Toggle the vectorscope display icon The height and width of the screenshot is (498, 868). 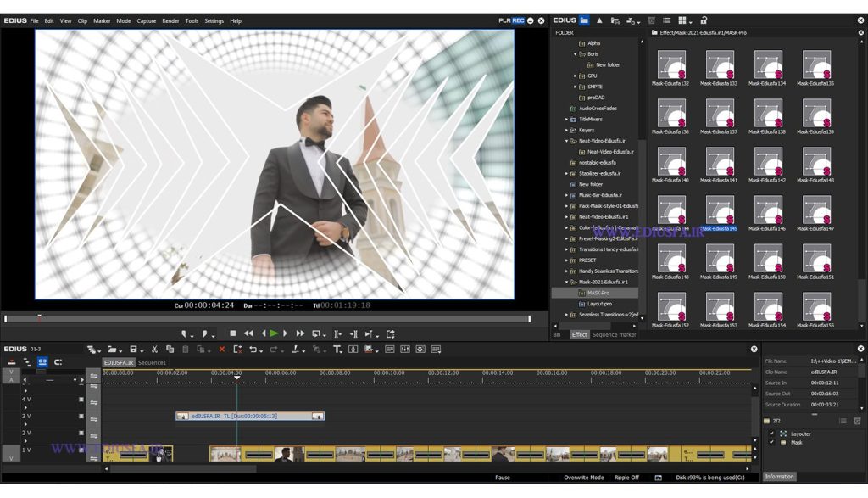point(420,349)
